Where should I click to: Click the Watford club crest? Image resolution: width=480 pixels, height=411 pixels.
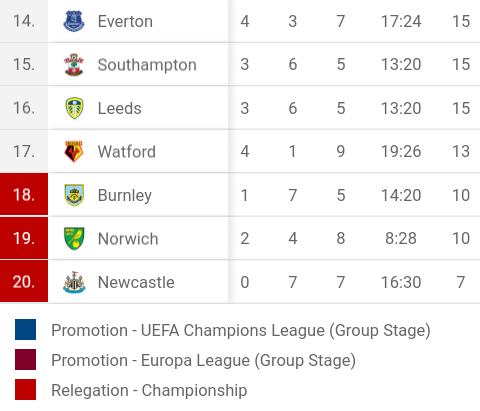74,152
